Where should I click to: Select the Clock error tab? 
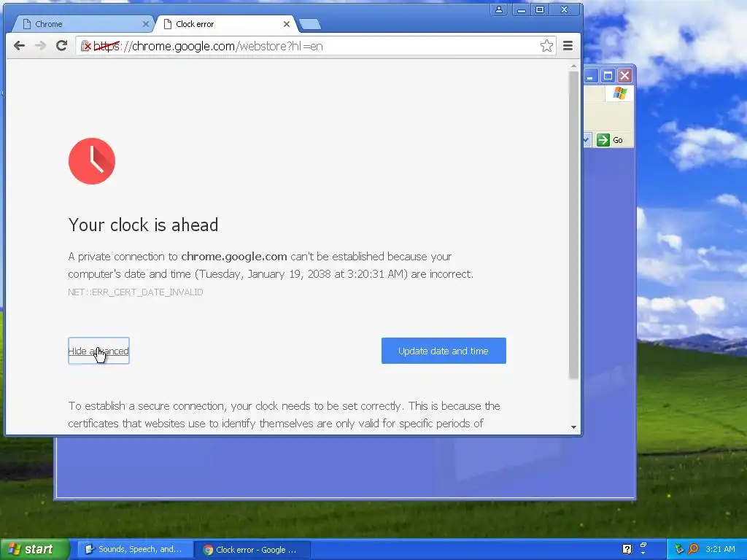[225, 24]
